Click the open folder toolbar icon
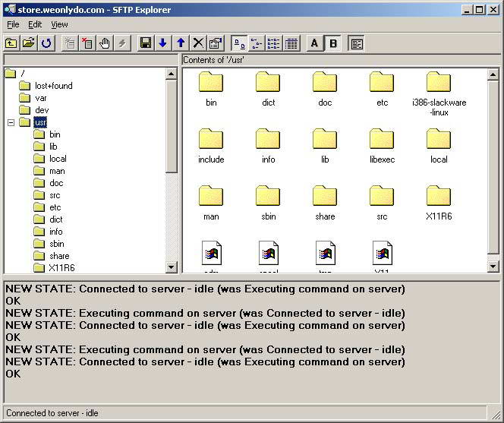This screenshot has width=504, height=423. click(x=29, y=43)
